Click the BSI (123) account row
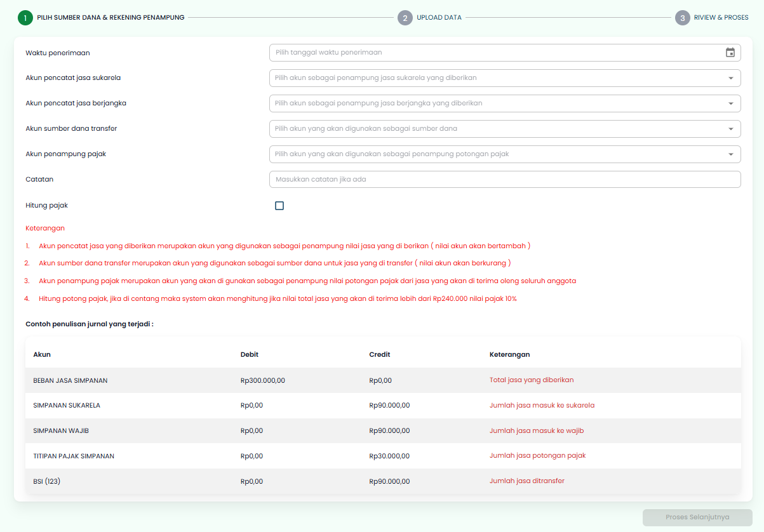Viewport: 764px width, 532px height. coord(47,482)
